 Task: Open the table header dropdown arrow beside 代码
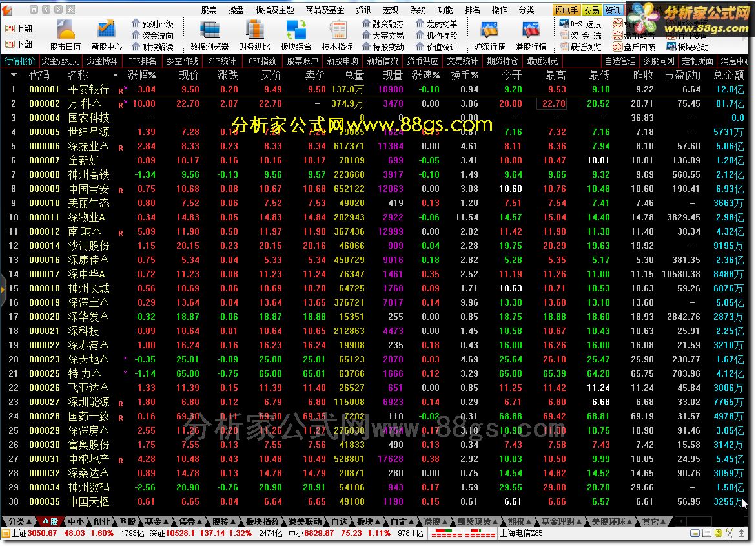14,75
